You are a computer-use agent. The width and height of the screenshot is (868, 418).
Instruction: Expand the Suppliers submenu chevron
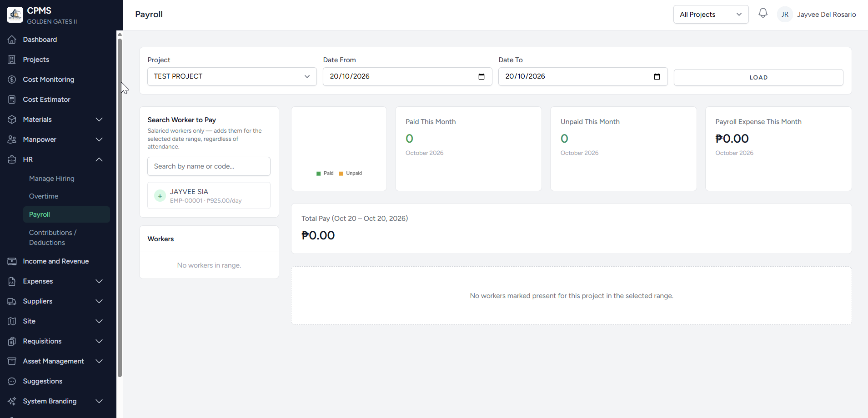pos(99,301)
